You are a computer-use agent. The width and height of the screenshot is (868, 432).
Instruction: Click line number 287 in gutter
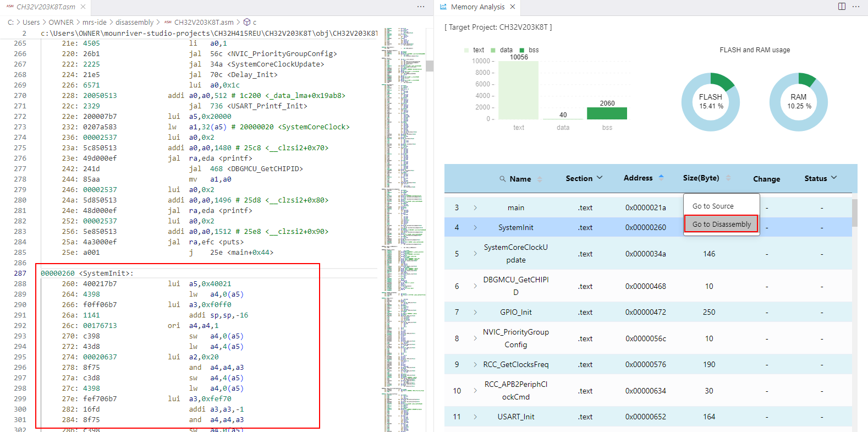click(x=20, y=274)
